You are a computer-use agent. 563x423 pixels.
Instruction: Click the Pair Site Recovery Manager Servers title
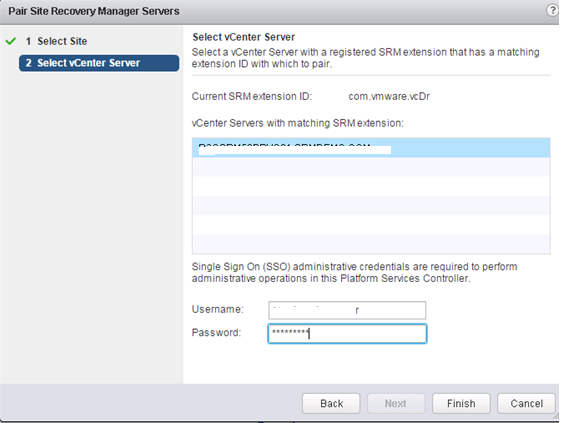tap(94, 11)
